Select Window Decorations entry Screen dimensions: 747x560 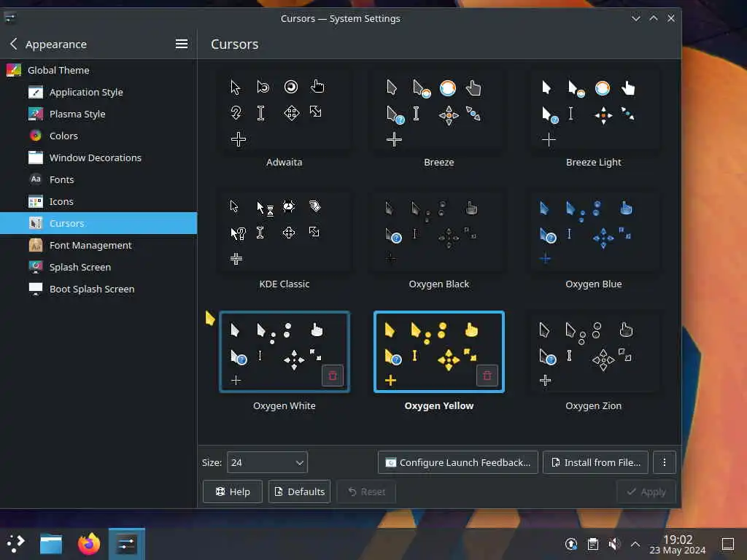pyautogui.click(x=98, y=157)
